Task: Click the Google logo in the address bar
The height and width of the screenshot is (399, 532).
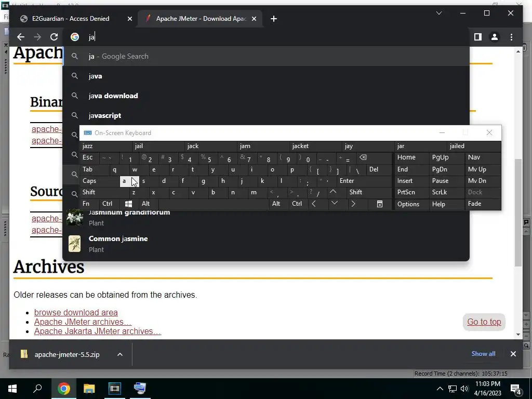Action: [75, 37]
